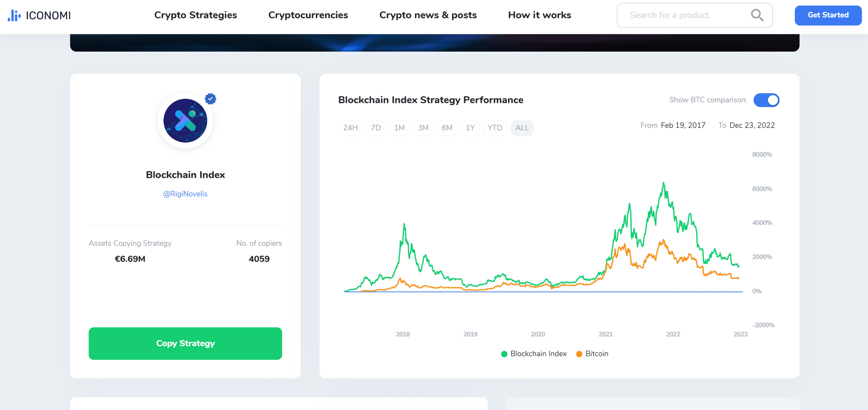Go to Crypto news & posts
The width and height of the screenshot is (868, 410).
[428, 15]
